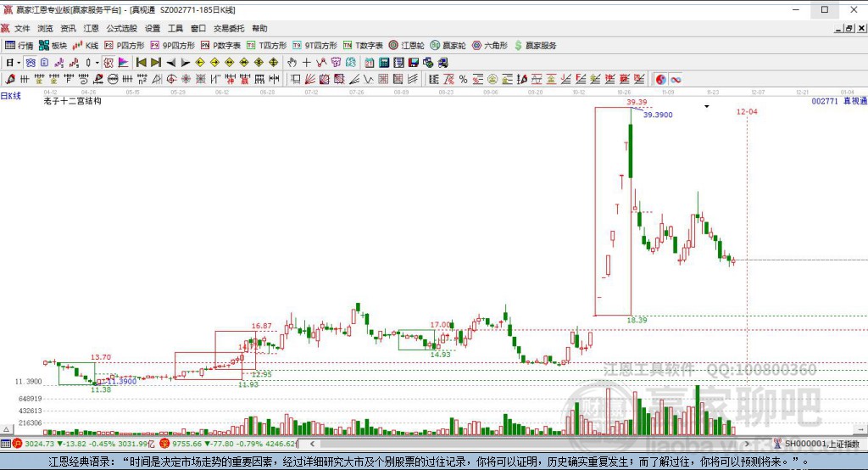
Task: Expand the 日 period dropdown arrow
Action: [19, 63]
